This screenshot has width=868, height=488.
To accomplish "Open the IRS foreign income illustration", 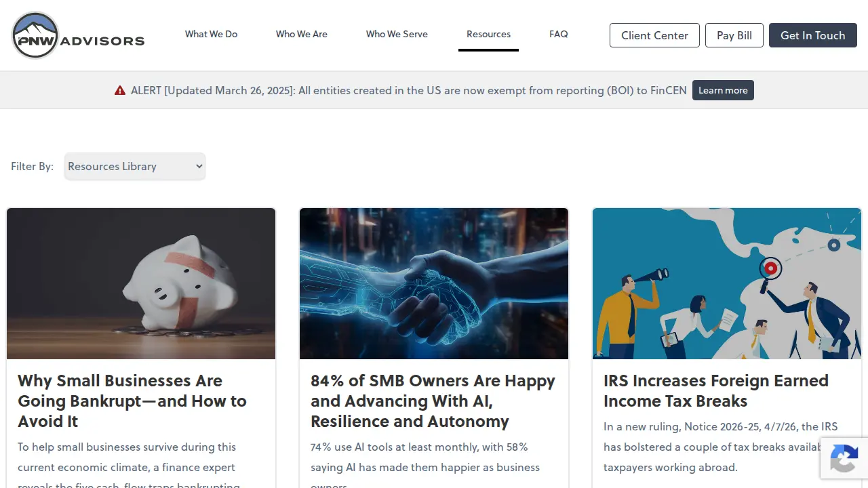I will pos(727,283).
